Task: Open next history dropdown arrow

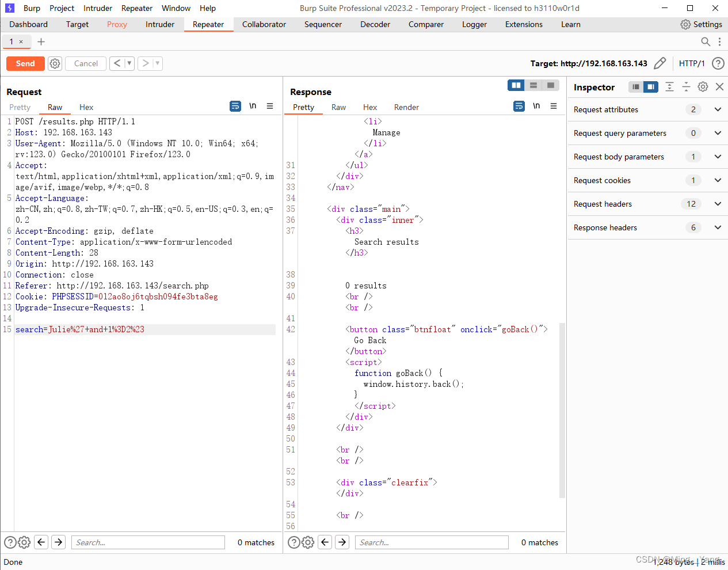Action: (x=158, y=63)
